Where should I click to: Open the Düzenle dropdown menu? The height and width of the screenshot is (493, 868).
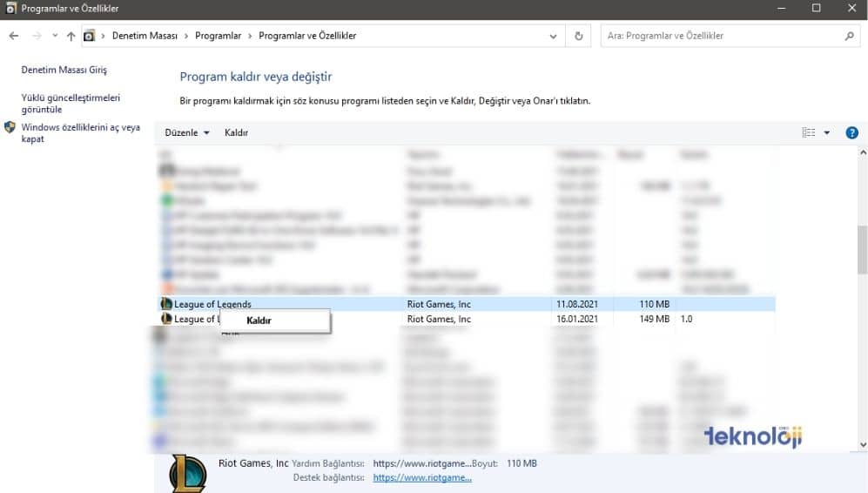(187, 133)
